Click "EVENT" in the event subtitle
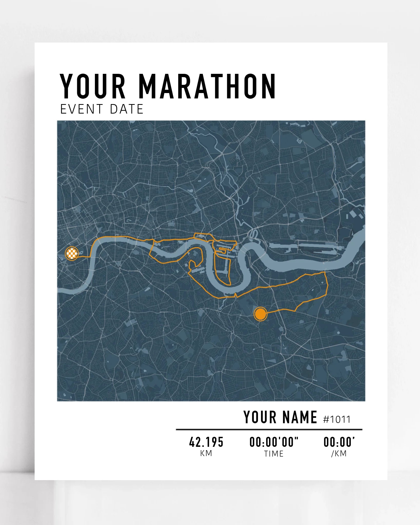Image resolution: width=420 pixels, height=525 pixels. [82, 109]
